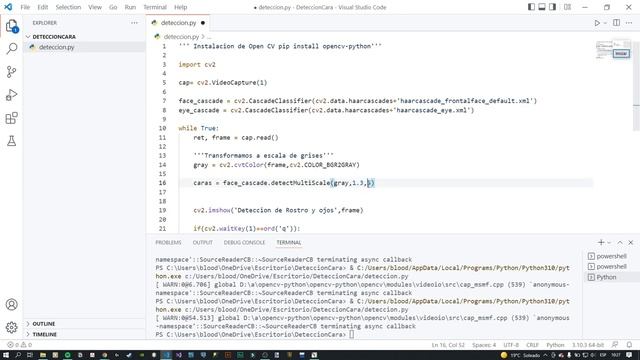Open the Search view icon
The image size is (640, 360).
pos(11,49)
